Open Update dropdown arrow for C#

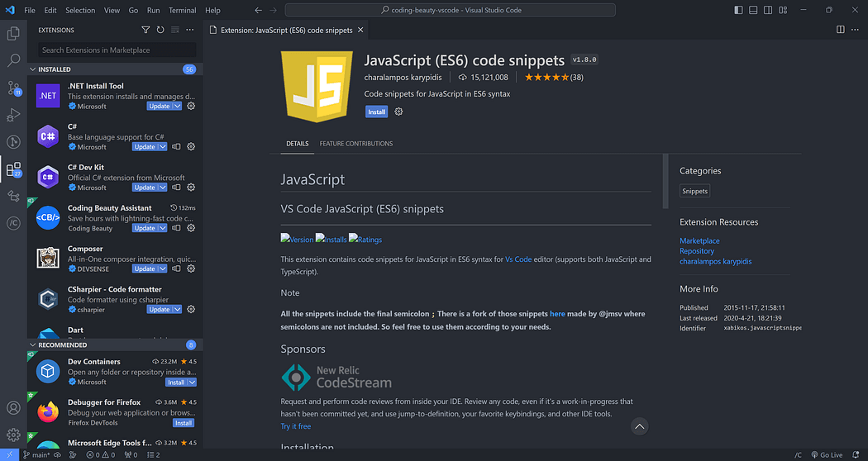pos(163,147)
